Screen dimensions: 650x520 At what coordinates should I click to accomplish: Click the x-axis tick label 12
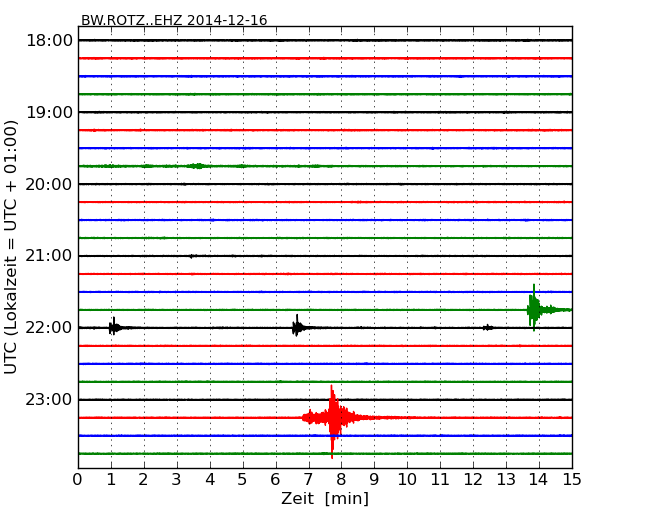point(473,480)
